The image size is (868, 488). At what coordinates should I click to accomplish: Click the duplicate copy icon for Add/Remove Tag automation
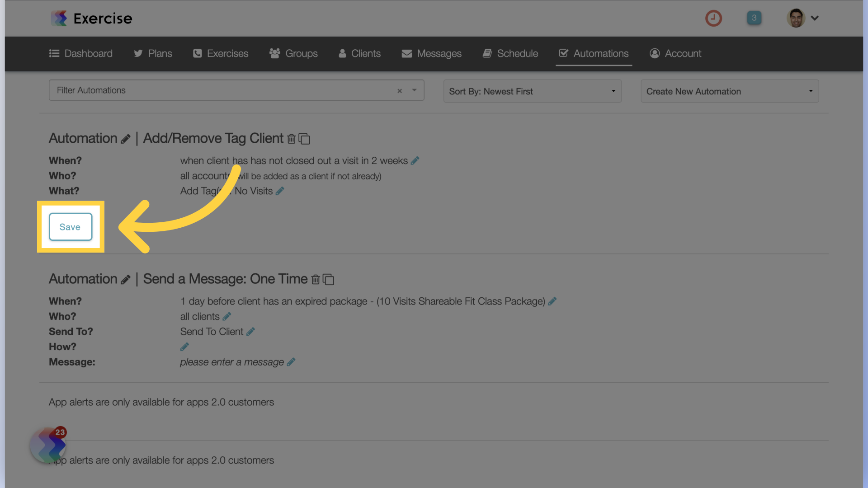[305, 138]
